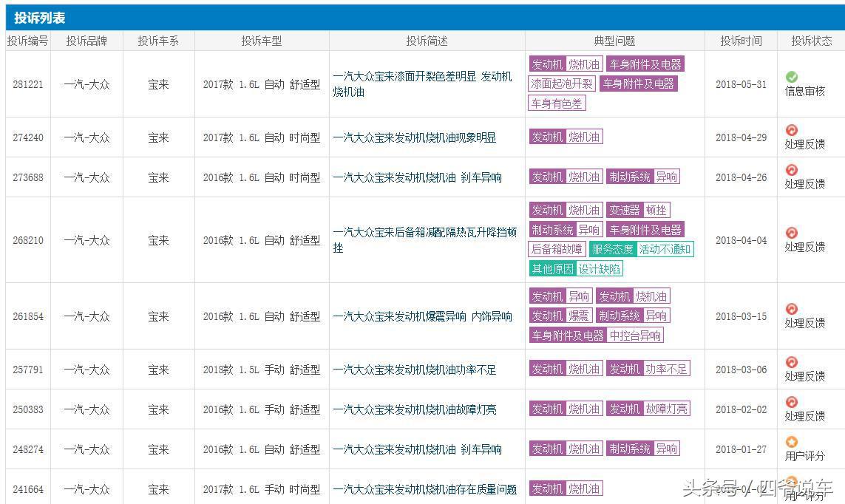Open complaint 281221 via its ID number
This screenshot has width=845, height=504.
(27, 84)
